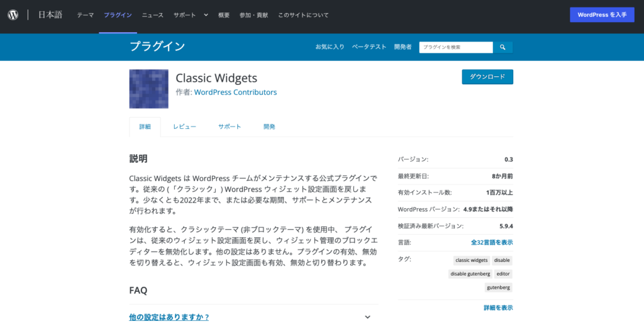Click the search magnifier button

(x=502, y=47)
